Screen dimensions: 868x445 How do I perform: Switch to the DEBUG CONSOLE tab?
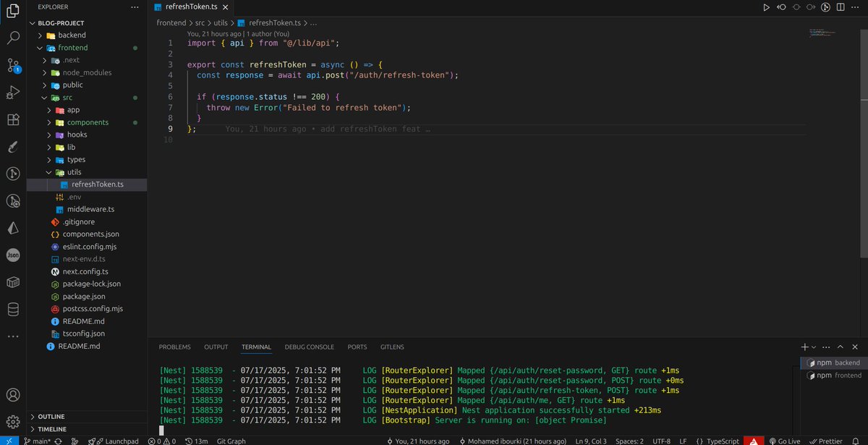point(310,347)
